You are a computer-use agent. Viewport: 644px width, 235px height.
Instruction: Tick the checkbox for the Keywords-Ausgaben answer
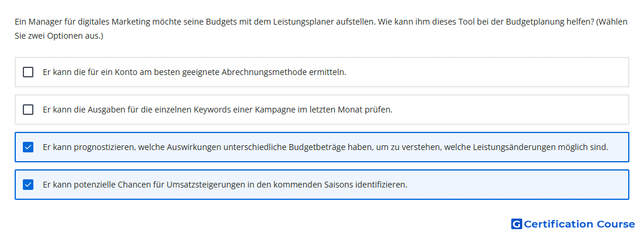click(x=28, y=110)
